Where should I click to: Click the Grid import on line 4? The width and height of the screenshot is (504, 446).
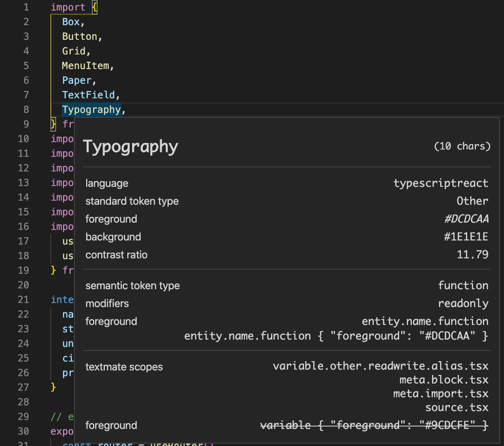tap(74, 51)
